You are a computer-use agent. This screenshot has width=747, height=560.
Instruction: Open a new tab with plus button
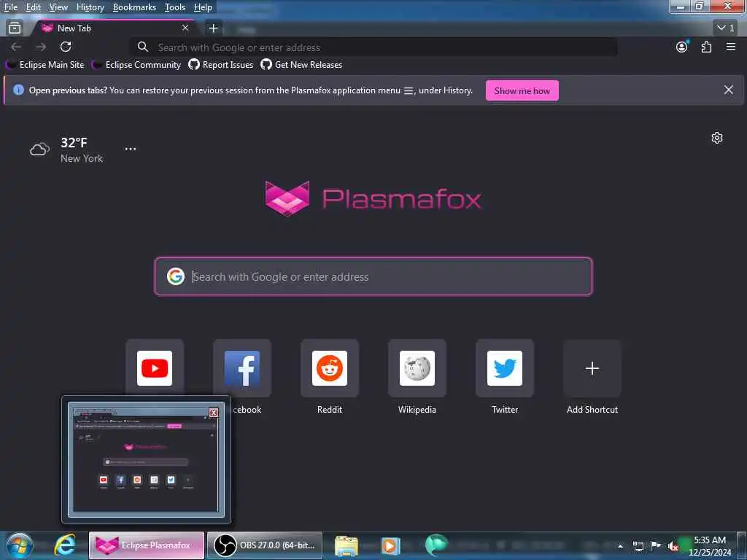click(x=214, y=28)
